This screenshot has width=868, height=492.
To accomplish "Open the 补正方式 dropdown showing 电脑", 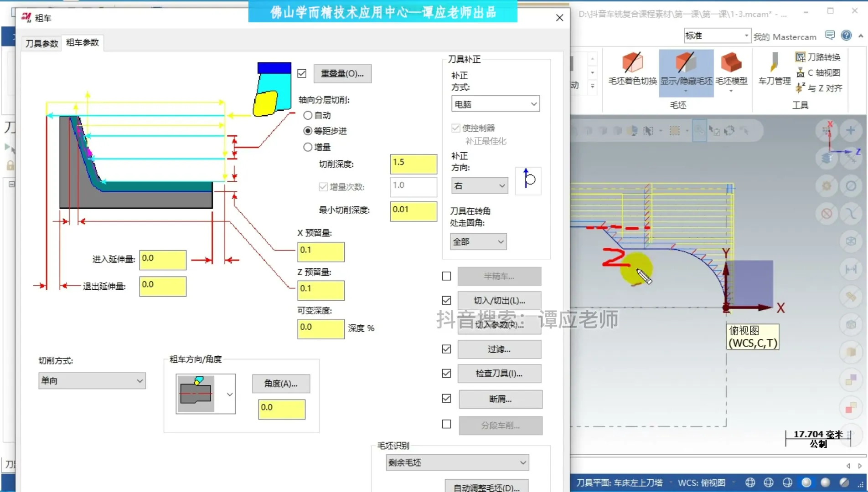I will (495, 103).
